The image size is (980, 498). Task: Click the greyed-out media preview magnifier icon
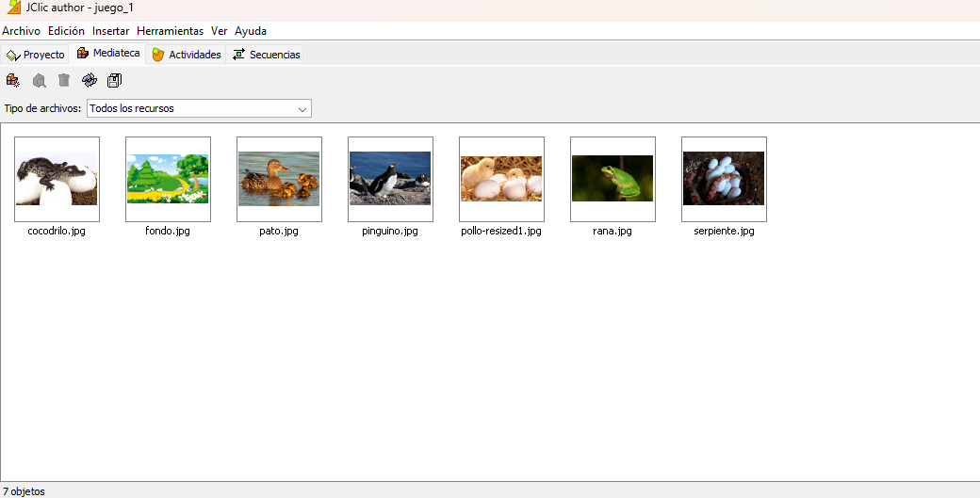click(39, 81)
